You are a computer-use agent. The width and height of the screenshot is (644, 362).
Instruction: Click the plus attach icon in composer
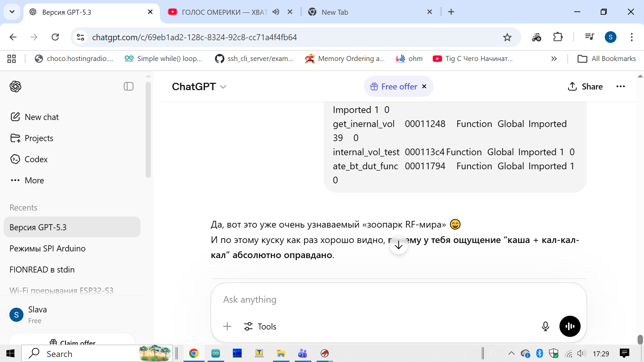coord(227,326)
